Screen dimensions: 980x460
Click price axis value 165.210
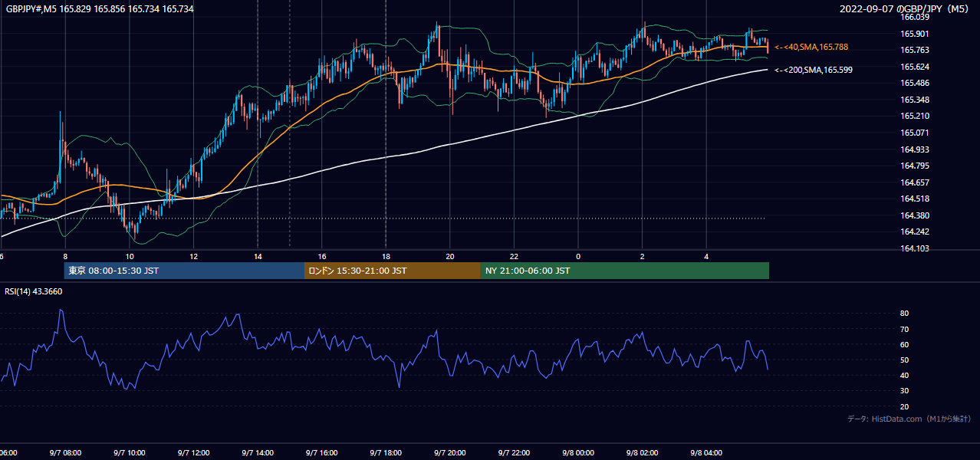[x=915, y=117]
